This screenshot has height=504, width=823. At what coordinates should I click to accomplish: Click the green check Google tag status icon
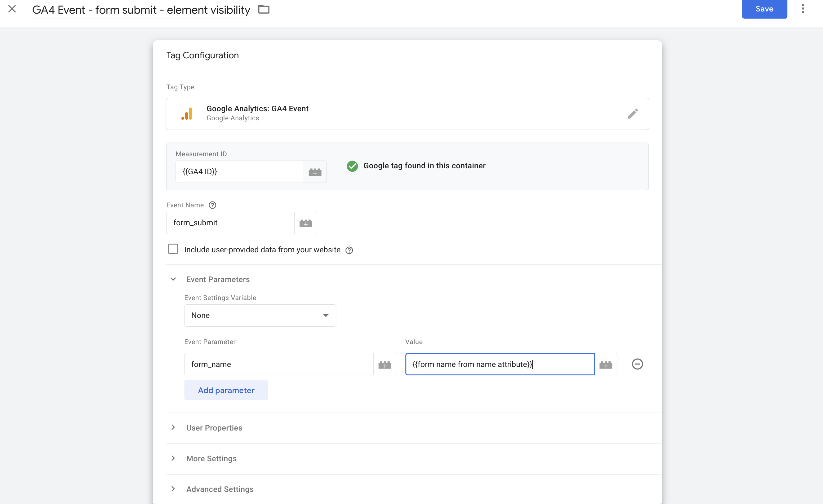click(x=352, y=166)
